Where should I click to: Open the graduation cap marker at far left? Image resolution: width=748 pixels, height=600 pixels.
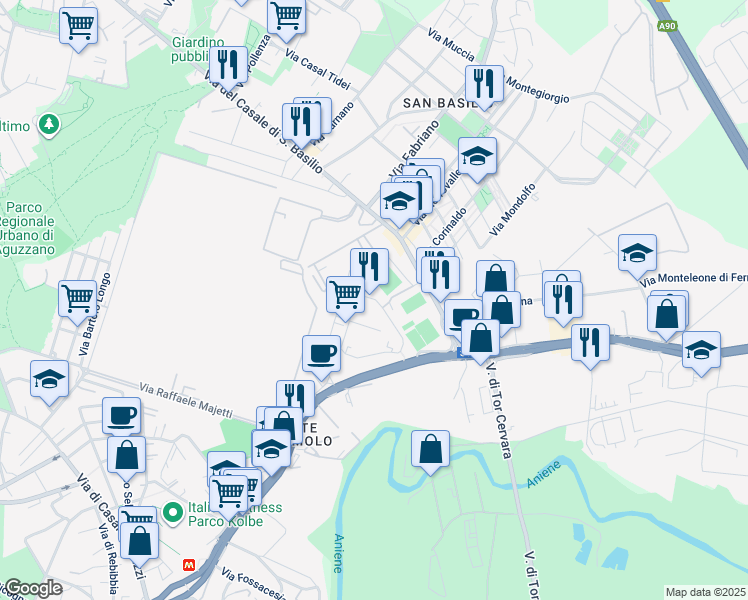click(49, 381)
